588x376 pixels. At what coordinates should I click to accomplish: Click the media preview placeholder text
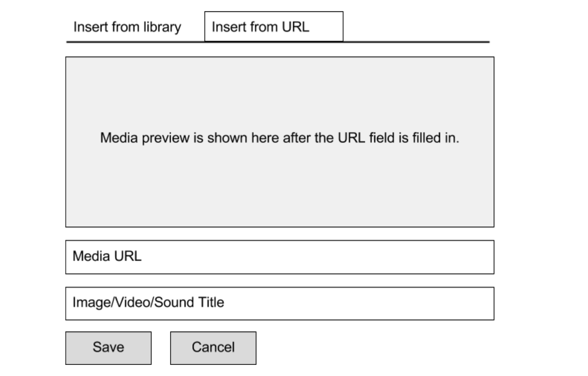pyautogui.click(x=280, y=138)
